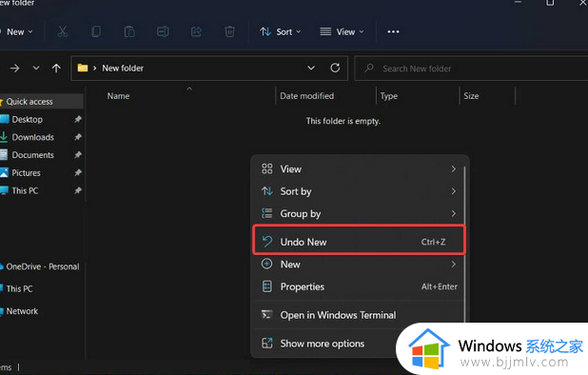Screen dimensions: 588x375
Task: Open Sort by in context menu
Action: pyautogui.click(x=359, y=191)
